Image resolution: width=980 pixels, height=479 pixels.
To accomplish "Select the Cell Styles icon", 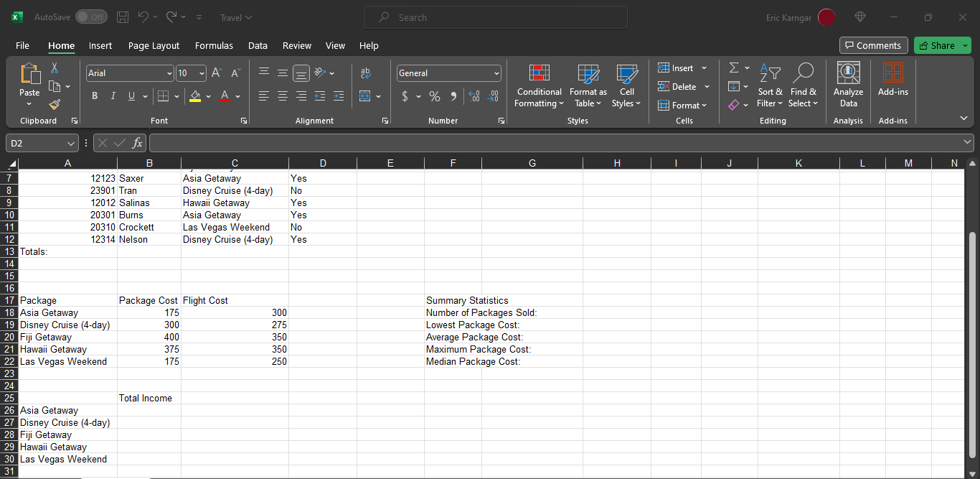I will 626,85.
